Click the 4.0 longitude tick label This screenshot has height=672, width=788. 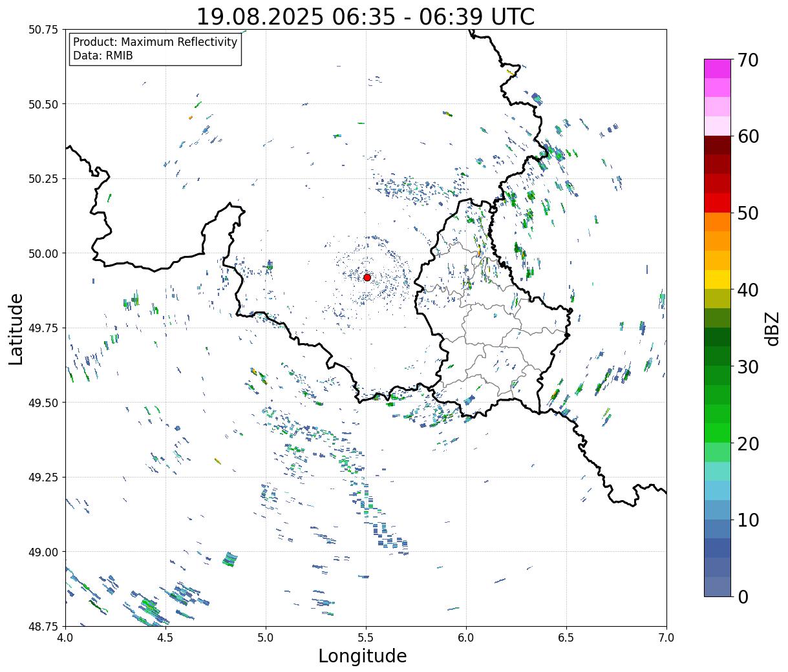(65, 638)
